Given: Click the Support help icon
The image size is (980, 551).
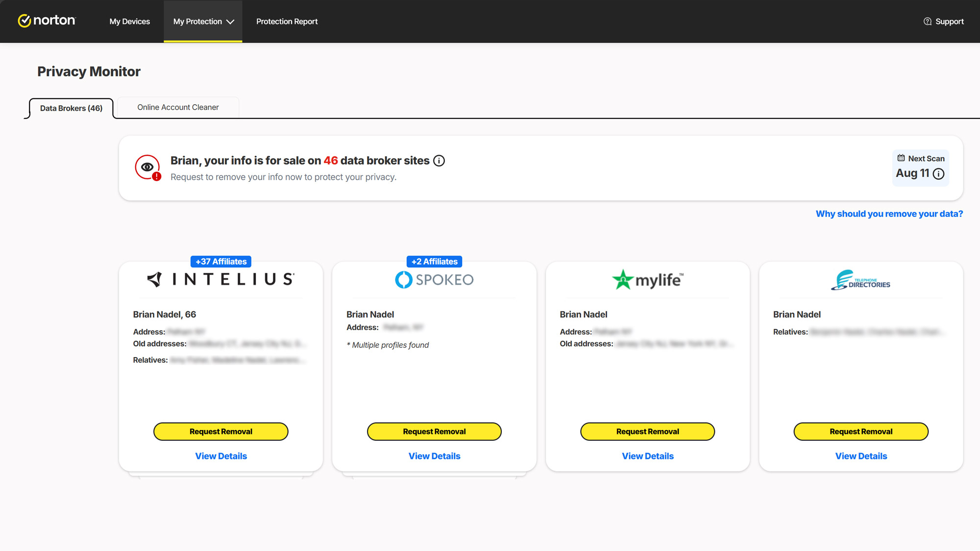Looking at the screenshot, I should [x=927, y=22].
